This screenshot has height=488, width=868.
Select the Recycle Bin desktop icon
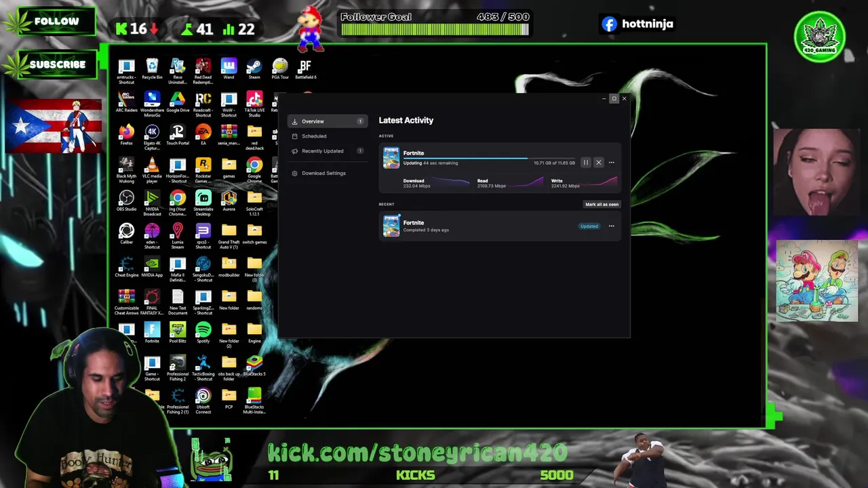pos(152,69)
